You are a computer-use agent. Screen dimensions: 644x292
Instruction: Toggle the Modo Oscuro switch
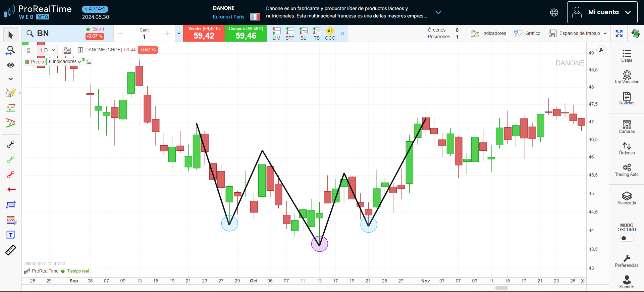[627, 238]
